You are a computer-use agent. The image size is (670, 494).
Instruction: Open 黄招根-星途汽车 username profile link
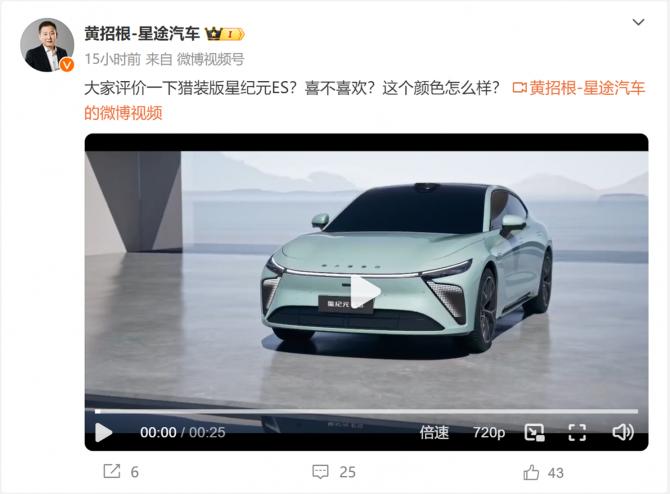[142, 34]
